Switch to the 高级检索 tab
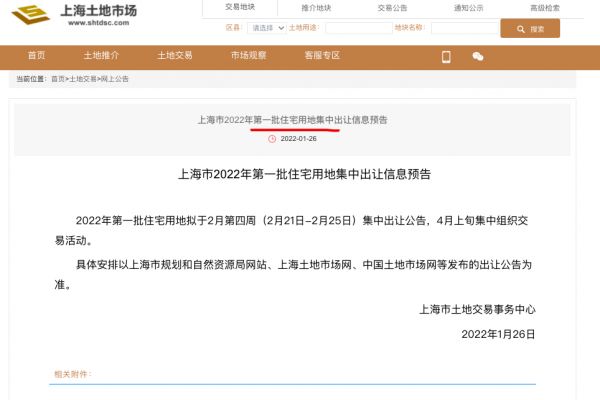The height and width of the screenshot is (400, 600). click(545, 7)
